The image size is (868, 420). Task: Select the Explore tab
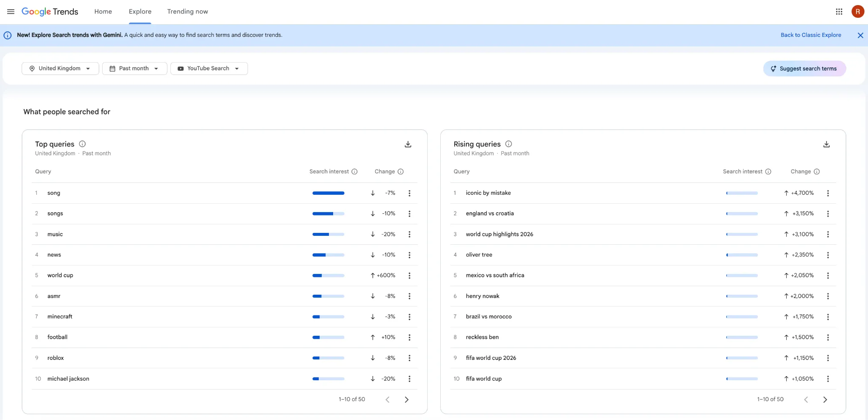140,11
